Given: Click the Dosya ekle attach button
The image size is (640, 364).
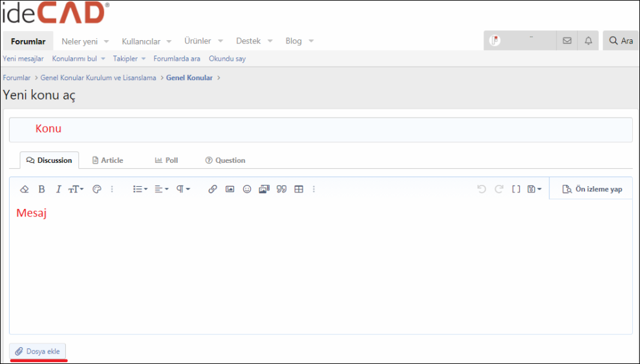Looking at the screenshot, I should [37, 351].
